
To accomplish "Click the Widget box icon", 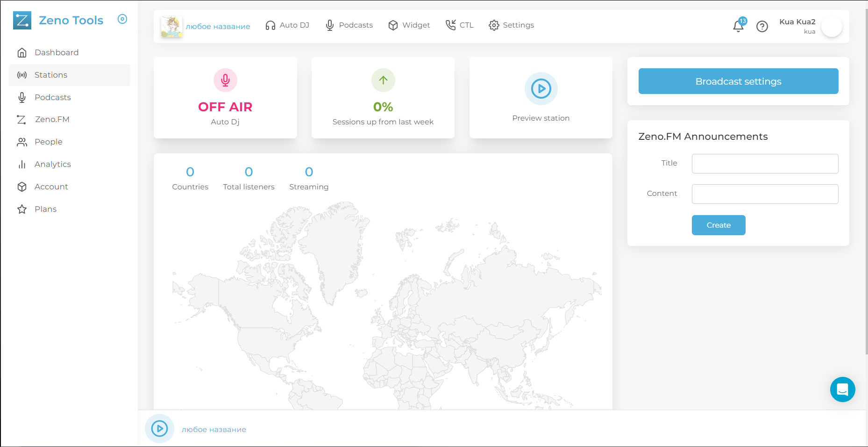I will [x=393, y=25].
